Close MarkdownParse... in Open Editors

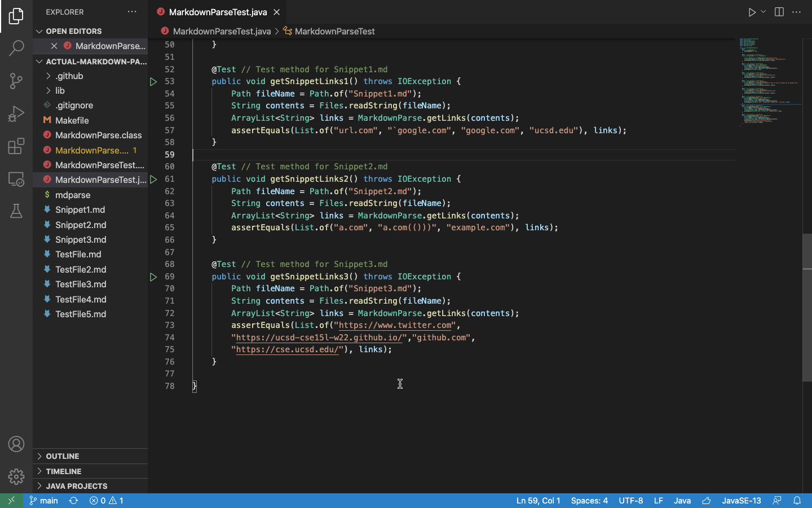pos(54,46)
